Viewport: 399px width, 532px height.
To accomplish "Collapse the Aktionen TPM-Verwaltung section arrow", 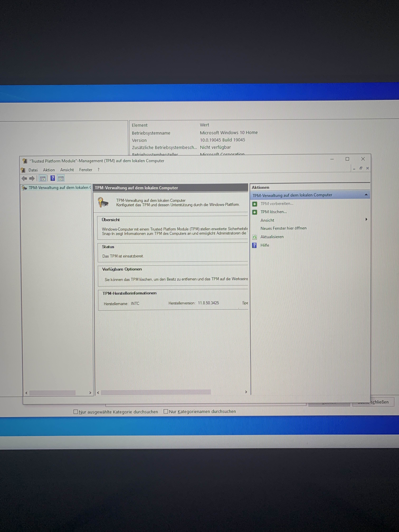I will pos(366,195).
